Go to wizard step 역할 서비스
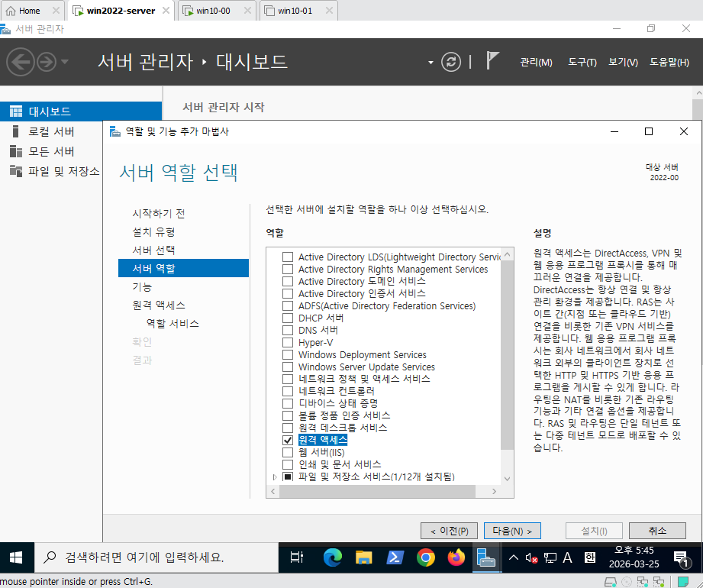 click(x=173, y=323)
